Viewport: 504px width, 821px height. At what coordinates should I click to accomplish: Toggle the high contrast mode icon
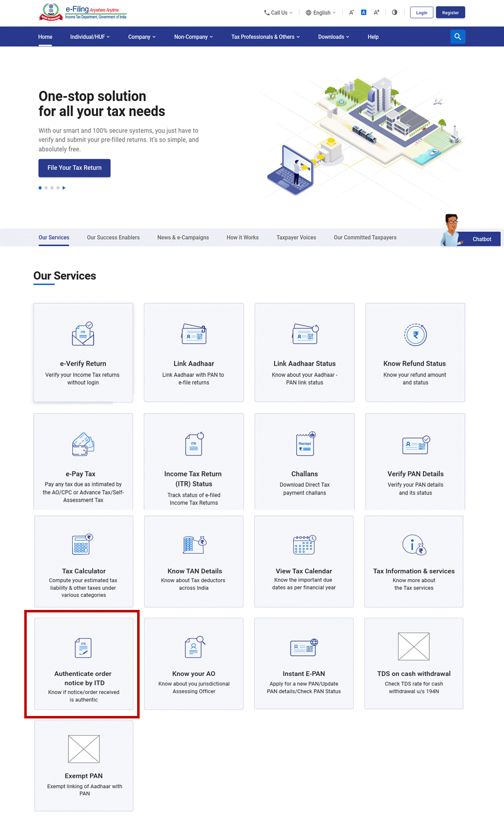[x=395, y=12]
